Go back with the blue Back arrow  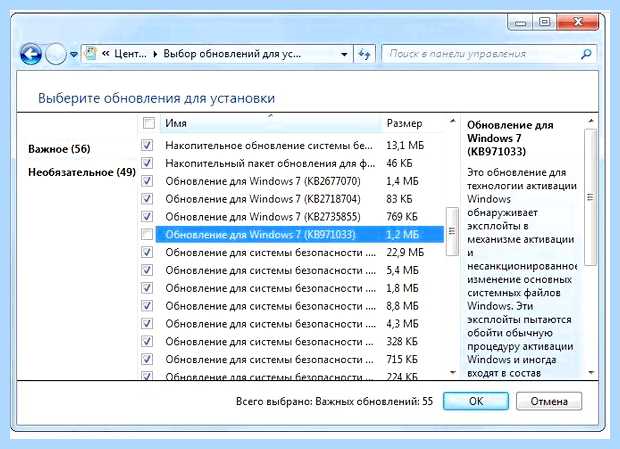pyautogui.click(x=31, y=54)
